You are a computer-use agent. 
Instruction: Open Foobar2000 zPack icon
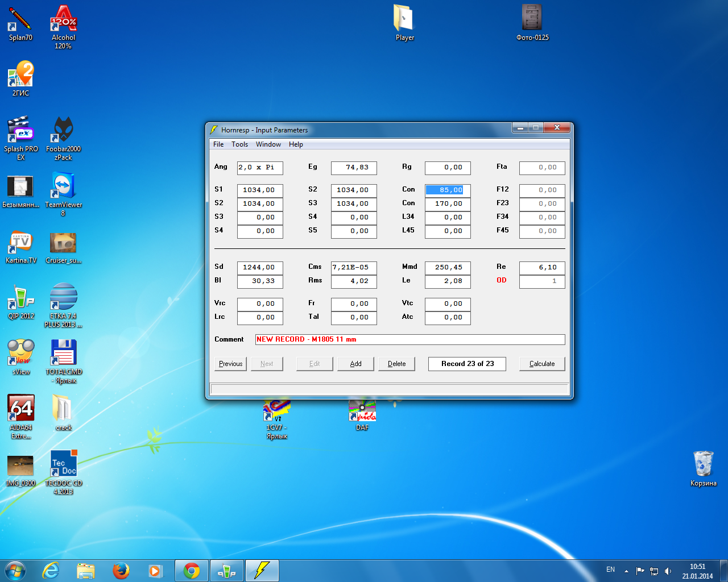[x=63, y=139]
